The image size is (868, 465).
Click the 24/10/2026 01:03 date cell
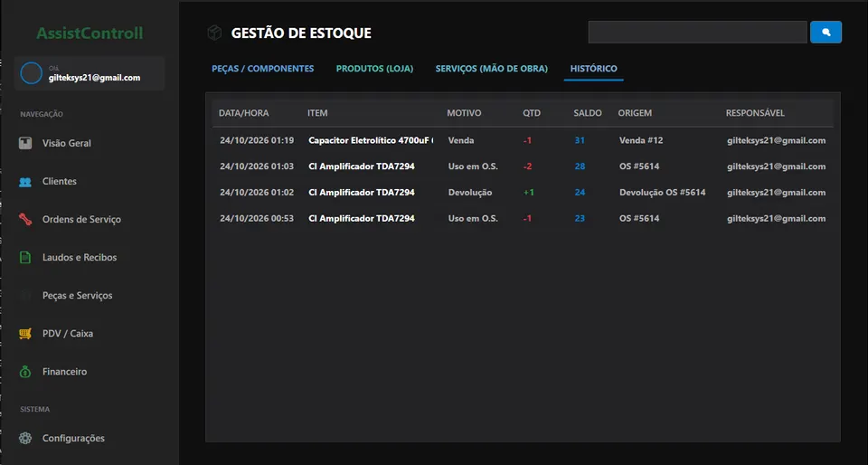pyautogui.click(x=257, y=166)
